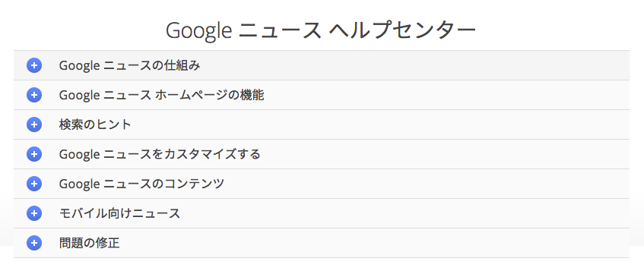644x274 pixels.
Task: Click empty area of highlighted ニュースの仕組み row
Action: point(411,65)
